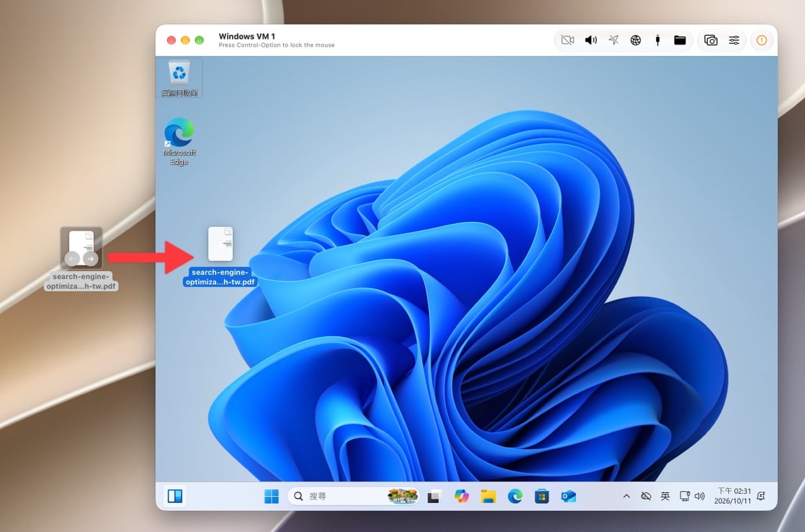This screenshot has width=805, height=532.
Task: Click the Windows PDF filename label
Action: click(x=220, y=277)
